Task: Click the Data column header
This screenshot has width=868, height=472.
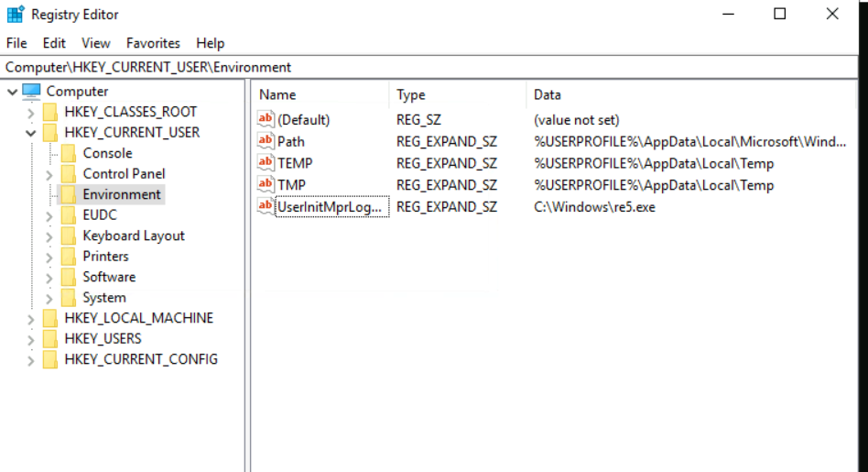Action: 691,94
